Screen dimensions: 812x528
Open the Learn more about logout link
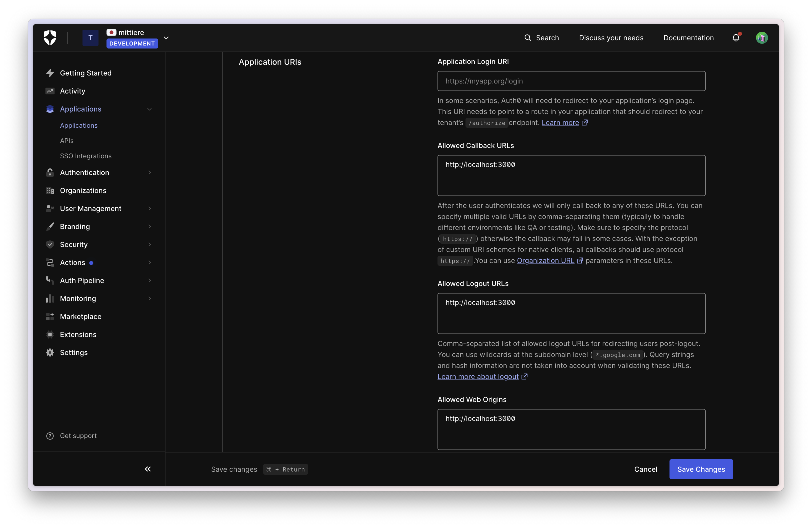[x=478, y=376]
